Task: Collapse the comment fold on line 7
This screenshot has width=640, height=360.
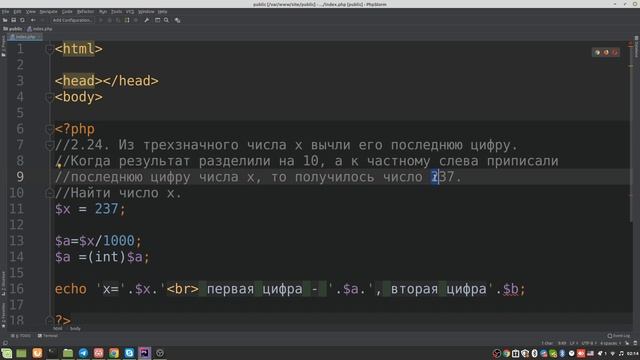Action: coord(49,145)
